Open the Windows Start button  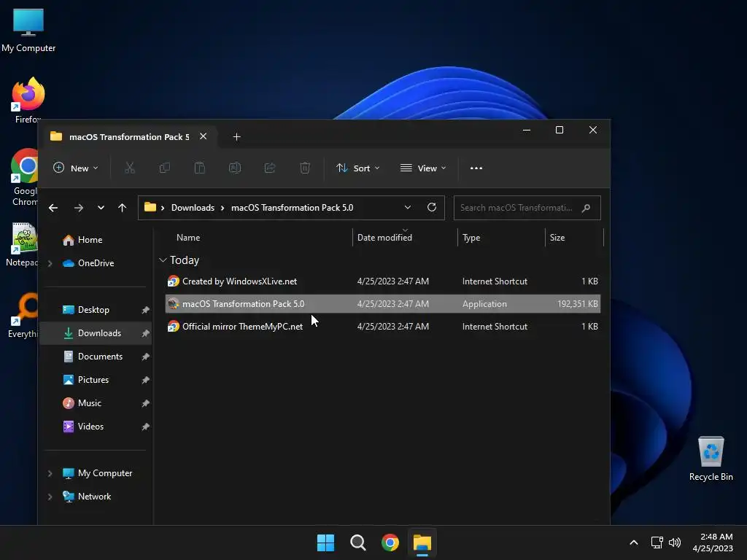coord(326,542)
